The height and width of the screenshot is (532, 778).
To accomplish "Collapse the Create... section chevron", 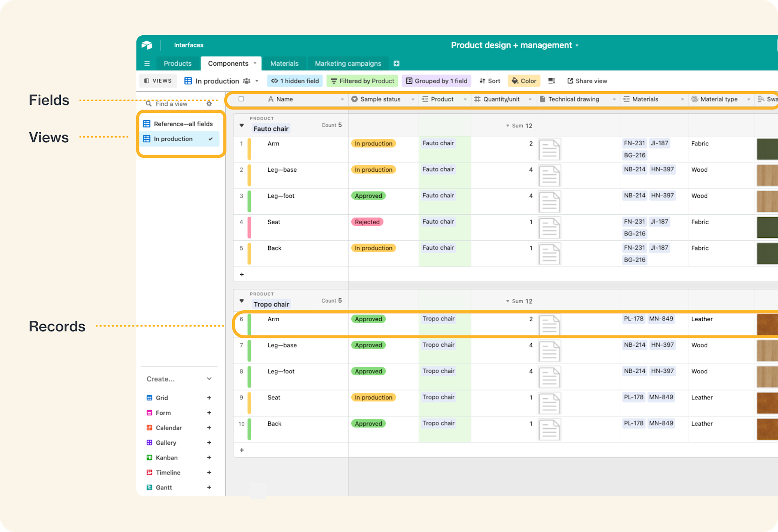I will [x=209, y=379].
